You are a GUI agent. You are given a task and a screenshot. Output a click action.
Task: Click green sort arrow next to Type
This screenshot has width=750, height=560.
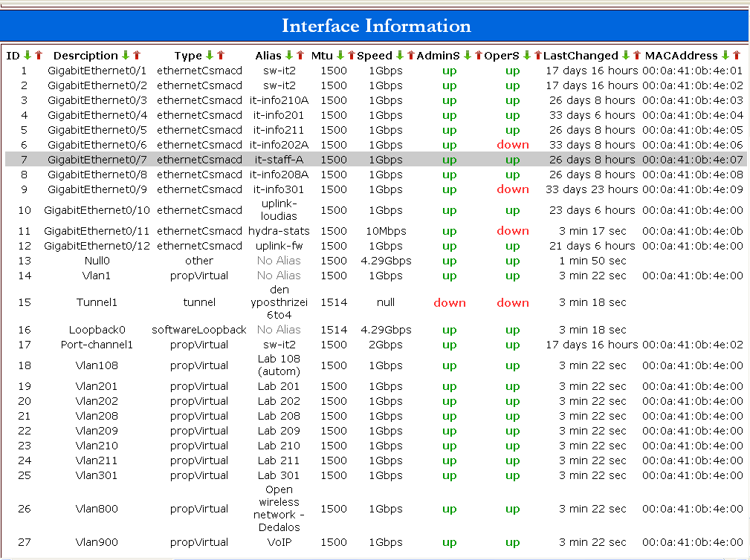click(x=210, y=56)
